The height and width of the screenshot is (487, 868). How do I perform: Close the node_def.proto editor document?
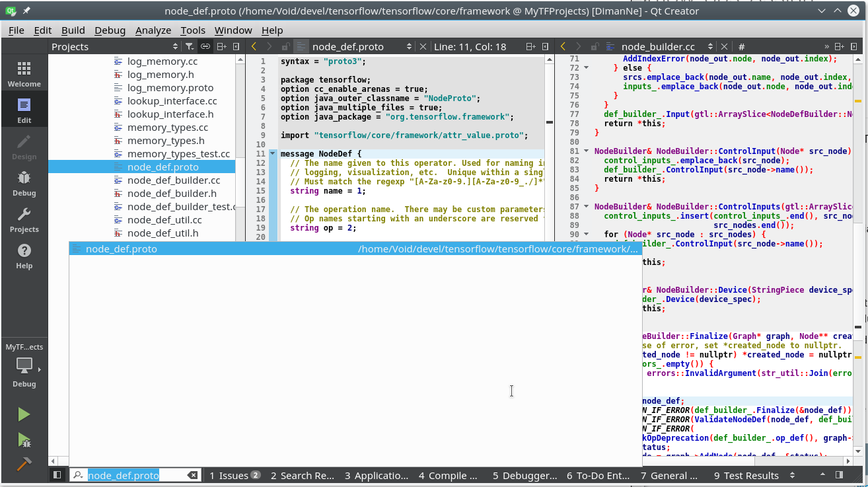pos(423,47)
